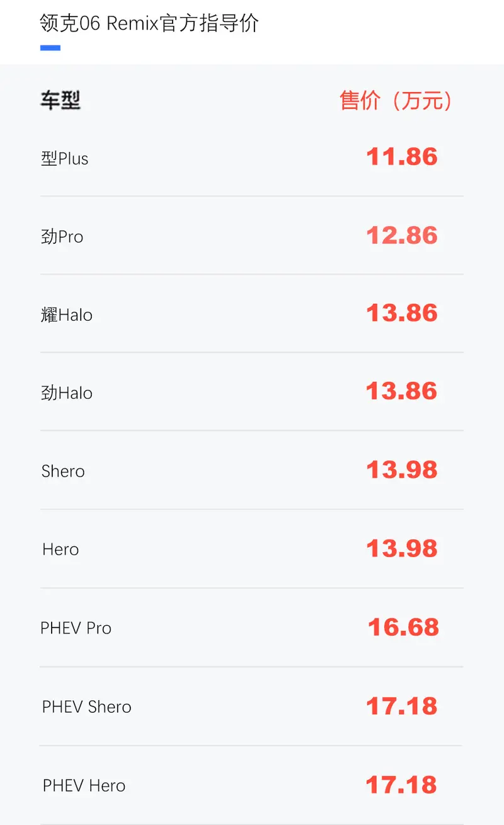Screen dimensions: 504x825
Task: Click the price for PHEV Shero
Action: (402, 706)
